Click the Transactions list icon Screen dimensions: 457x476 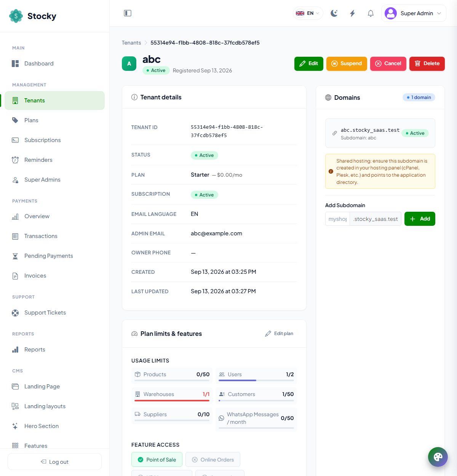pyautogui.click(x=15, y=236)
